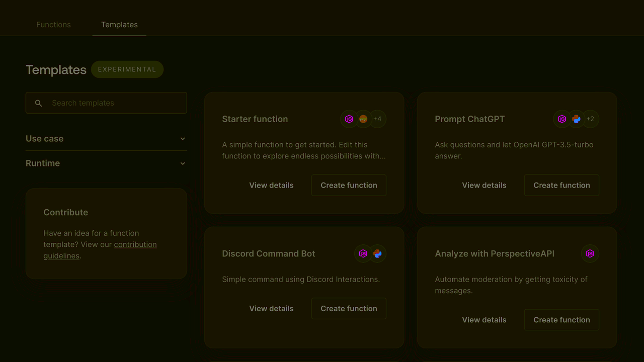Switch to the Functions tab
This screenshot has width=644, height=362.
pyautogui.click(x=53, y=24)
